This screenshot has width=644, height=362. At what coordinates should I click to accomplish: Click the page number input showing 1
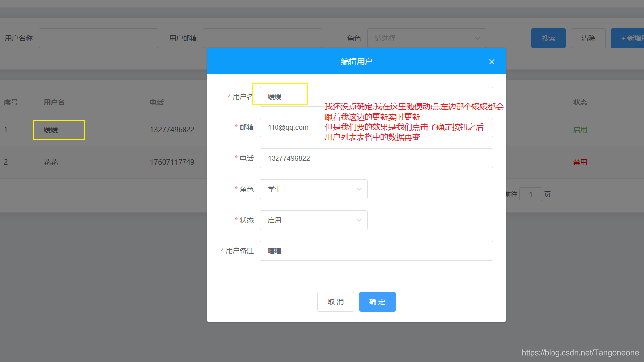pos(530,194)
